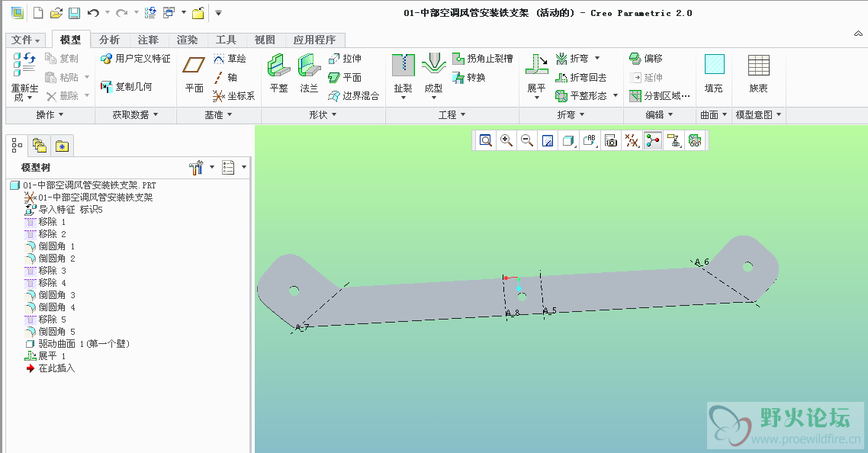
Task: Open the Family Table (族表) tool
Action: coord(758,74)
